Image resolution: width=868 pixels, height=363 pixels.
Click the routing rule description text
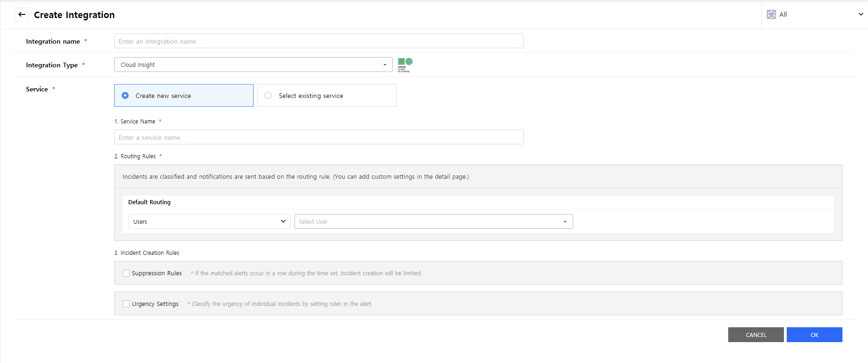295,177
